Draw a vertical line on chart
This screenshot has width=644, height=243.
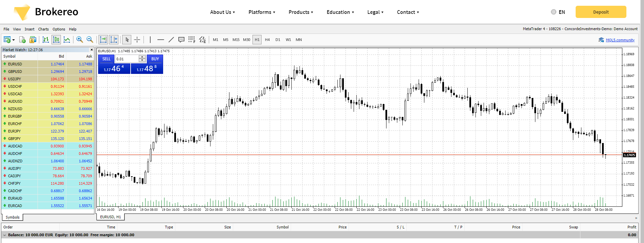click(x=150, y=40)
